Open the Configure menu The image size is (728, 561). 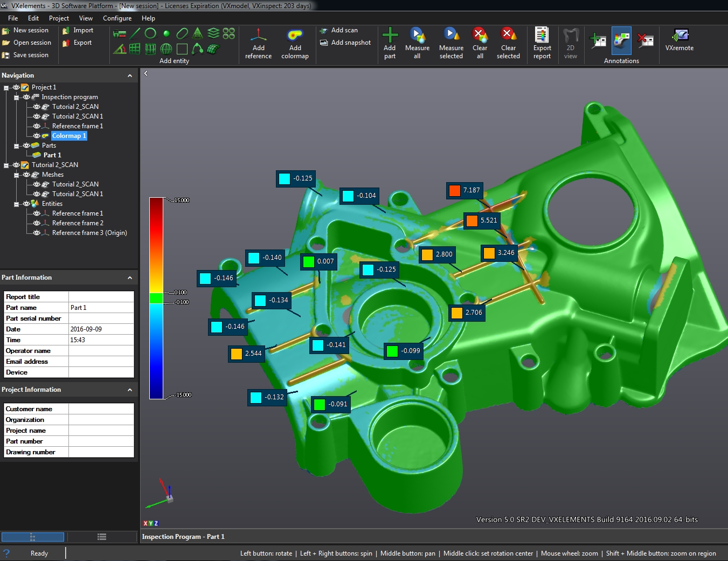click(x=117, y=18)
